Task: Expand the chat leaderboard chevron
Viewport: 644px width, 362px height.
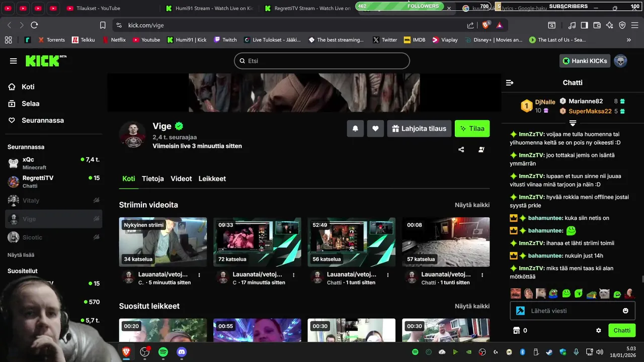Action: click(573, 123)
